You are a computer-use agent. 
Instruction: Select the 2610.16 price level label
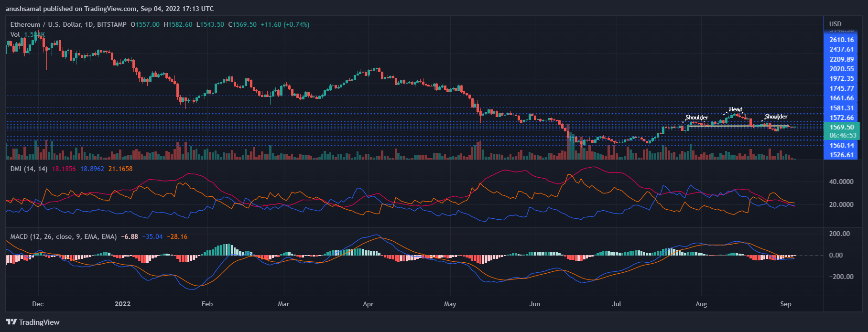(x=842, y=40)
